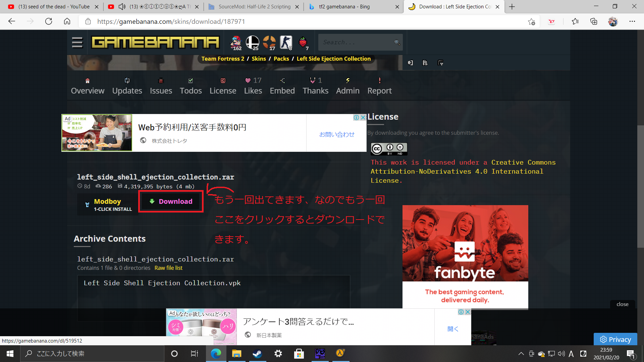
Task: Open Steam from the taskbar
Action: coord(257,354)
